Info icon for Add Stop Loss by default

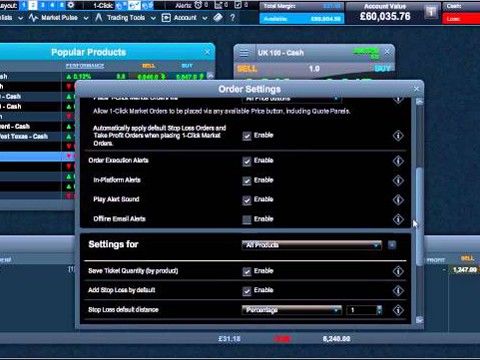pyautogui.click(x=398, y=290)
